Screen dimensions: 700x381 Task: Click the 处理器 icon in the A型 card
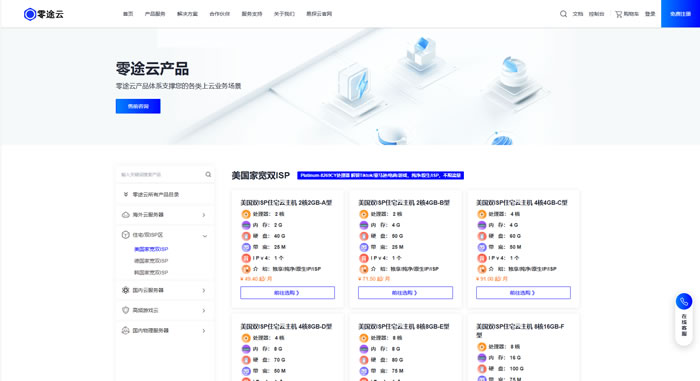click(x=246, y=214)
